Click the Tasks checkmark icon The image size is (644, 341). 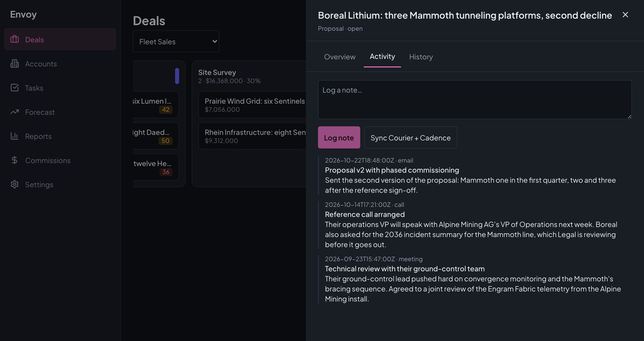point(15,88)
